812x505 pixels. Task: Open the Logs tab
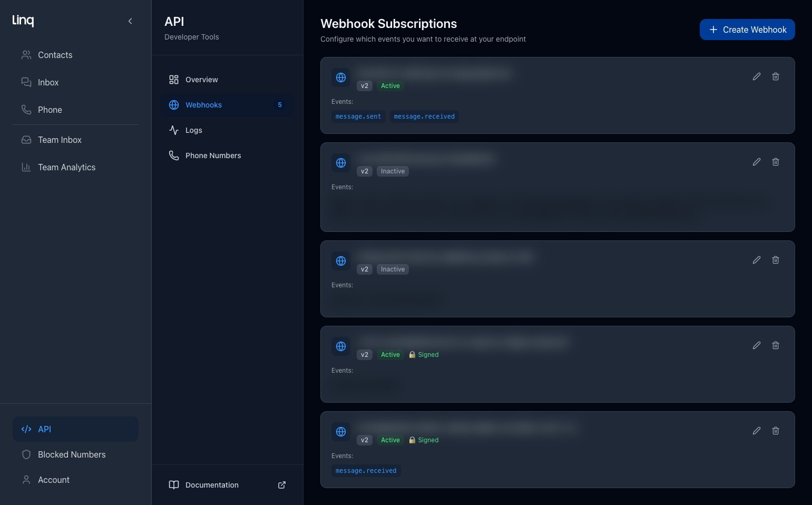click(227, 130)
